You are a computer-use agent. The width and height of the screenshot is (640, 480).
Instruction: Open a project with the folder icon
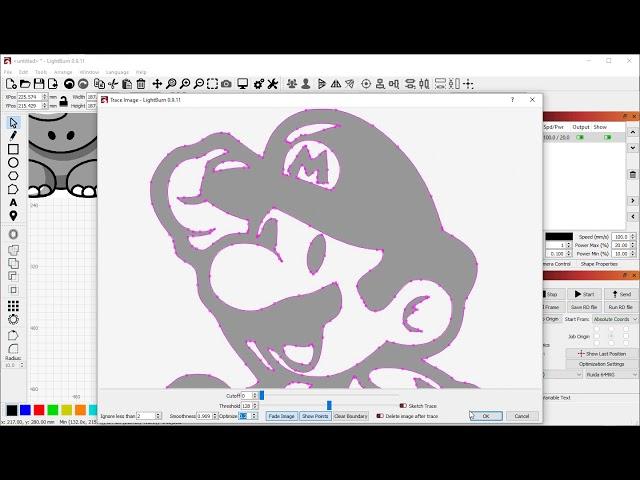(25, 84)
